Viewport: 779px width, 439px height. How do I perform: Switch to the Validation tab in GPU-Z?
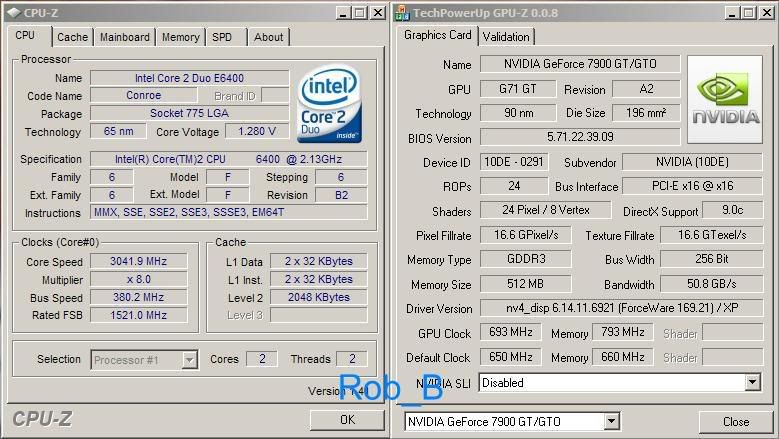[x=506, y=37]
